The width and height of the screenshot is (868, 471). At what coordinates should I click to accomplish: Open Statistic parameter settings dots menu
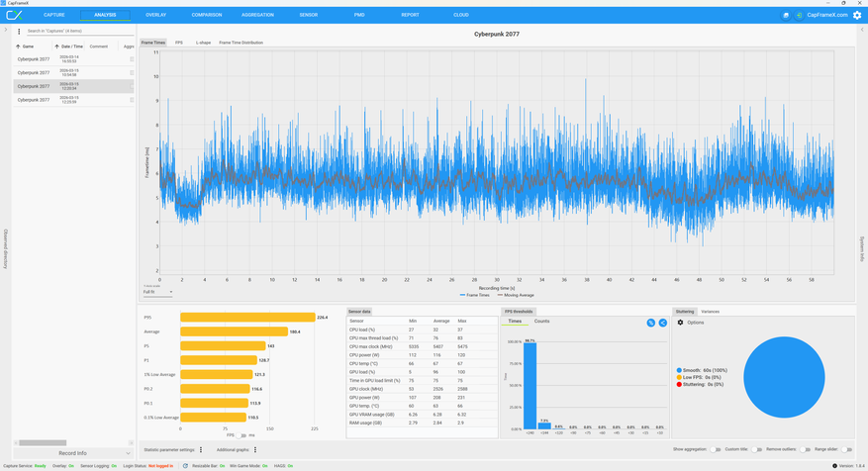tap(201, 449)
